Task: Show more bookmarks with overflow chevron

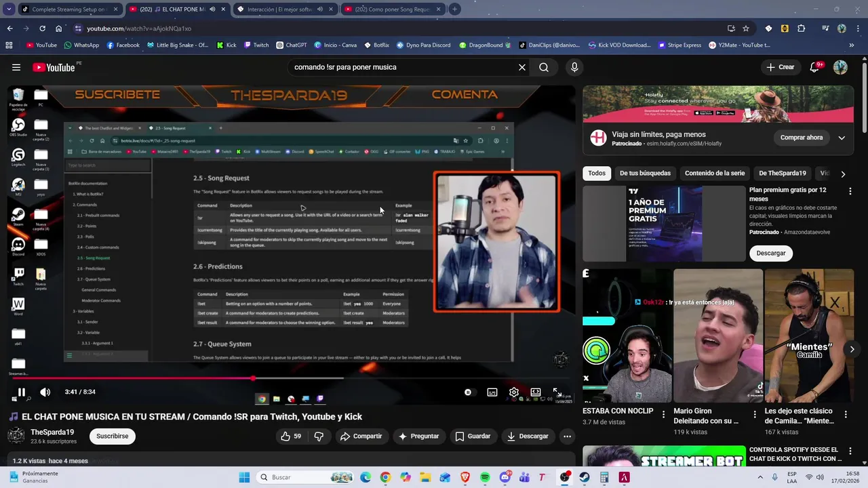Action: click(852, 45)
